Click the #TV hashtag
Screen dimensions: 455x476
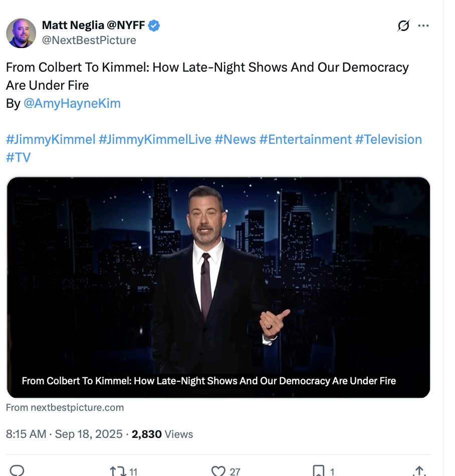[19, 157]
